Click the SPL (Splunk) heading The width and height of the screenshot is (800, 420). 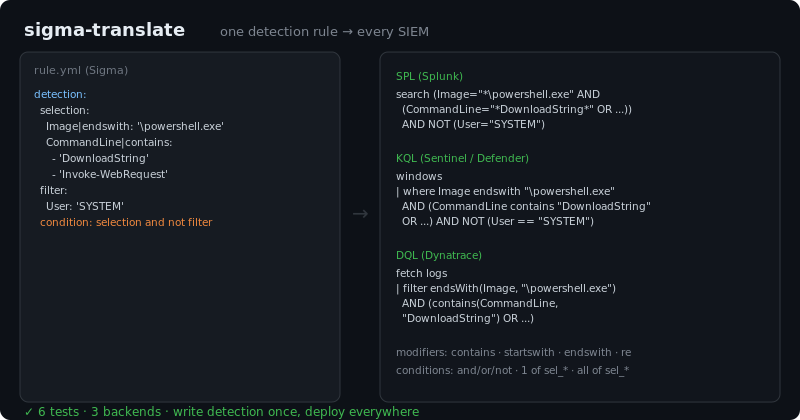click(x=430, y=77)
